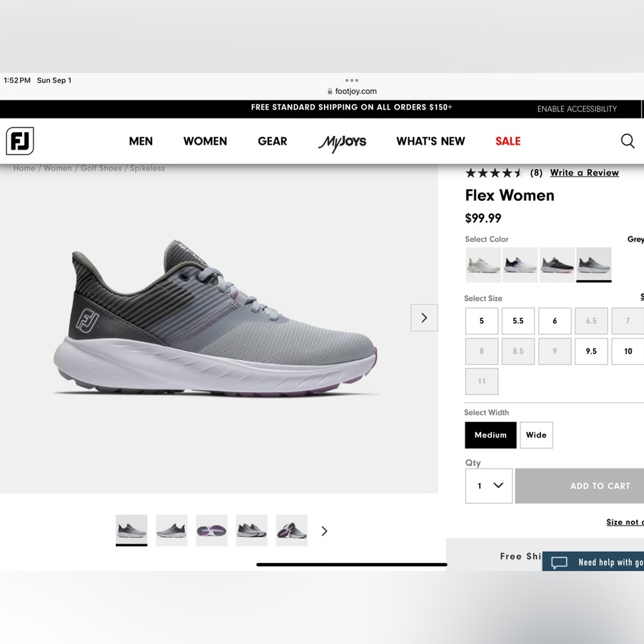Select unavailable size 8.5
The height and width of the screenshot is (644, 644).
(x=518, y=351)
